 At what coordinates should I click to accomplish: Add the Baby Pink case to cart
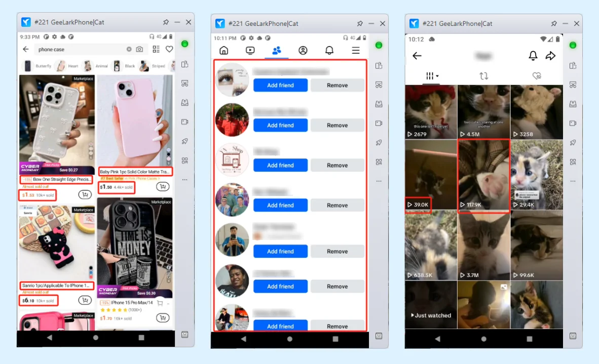[163, 187]
